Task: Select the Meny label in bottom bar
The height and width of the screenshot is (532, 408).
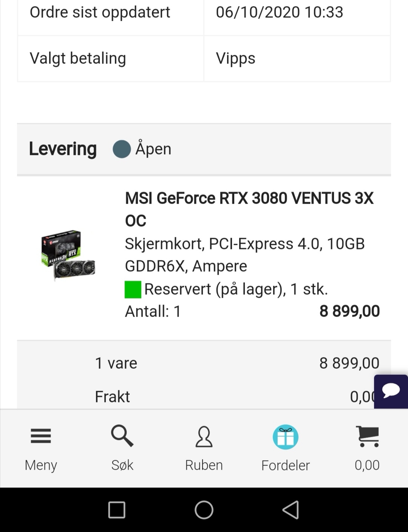Action: [x=41, y=465]
